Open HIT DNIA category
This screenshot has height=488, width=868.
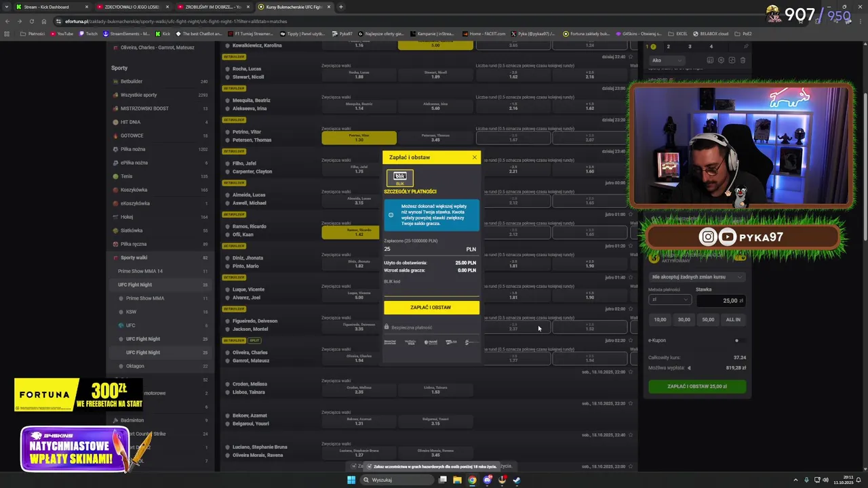[160, 122]
